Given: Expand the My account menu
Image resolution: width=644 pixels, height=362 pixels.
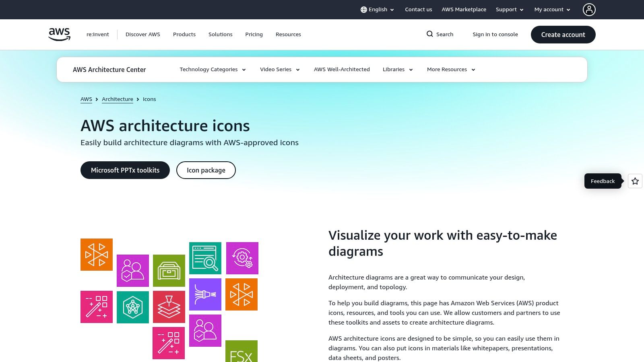Looking at the screenshot, I should [552, 10].
